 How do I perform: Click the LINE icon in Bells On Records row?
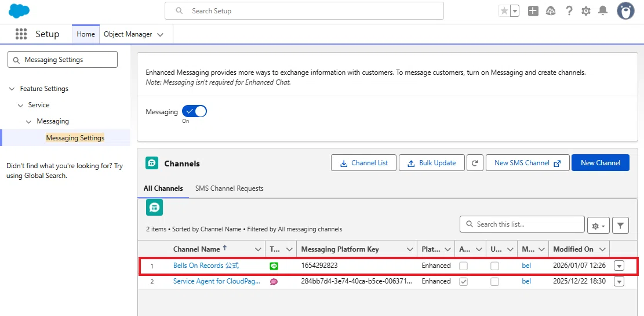tap(274, 266)
